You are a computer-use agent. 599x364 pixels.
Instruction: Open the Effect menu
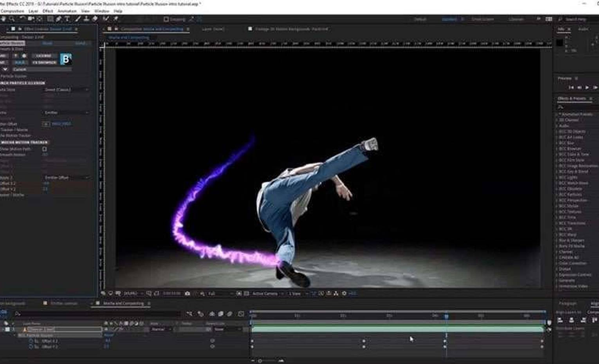coord(48,11)
